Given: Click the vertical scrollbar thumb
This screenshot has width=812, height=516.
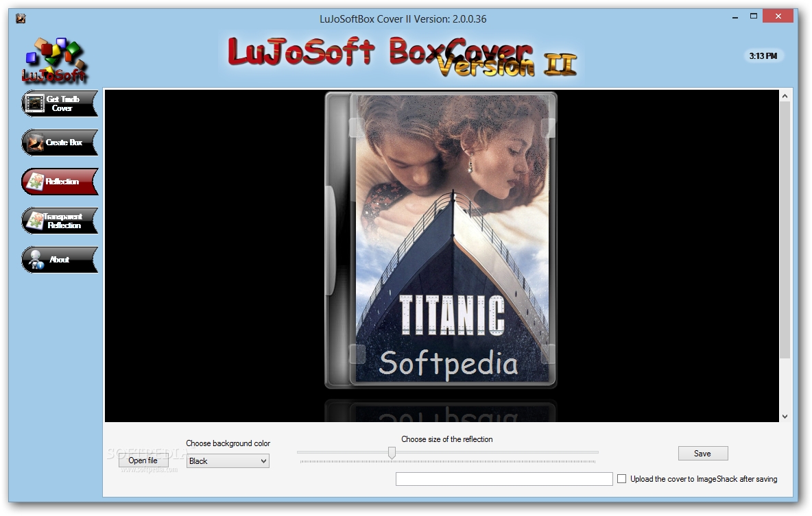Looking at the screenshot, I should click(785, 230).
